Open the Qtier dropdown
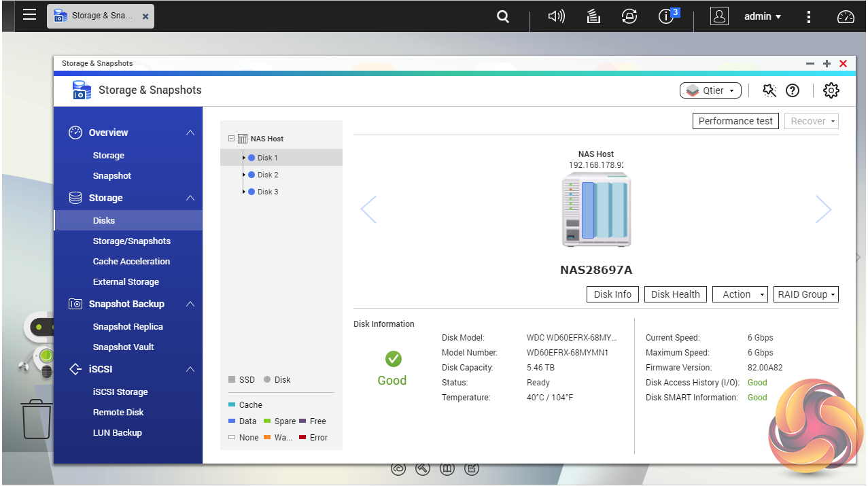The image size is (868, 486). pyautogui.click(x=710, y=90)
